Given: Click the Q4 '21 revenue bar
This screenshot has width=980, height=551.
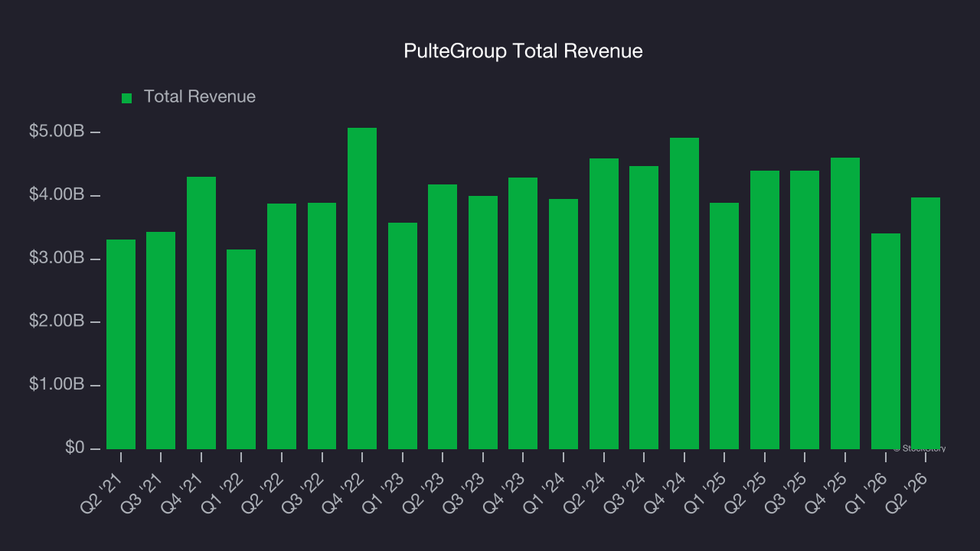Looking at the screenshot, I should point(201,313).
